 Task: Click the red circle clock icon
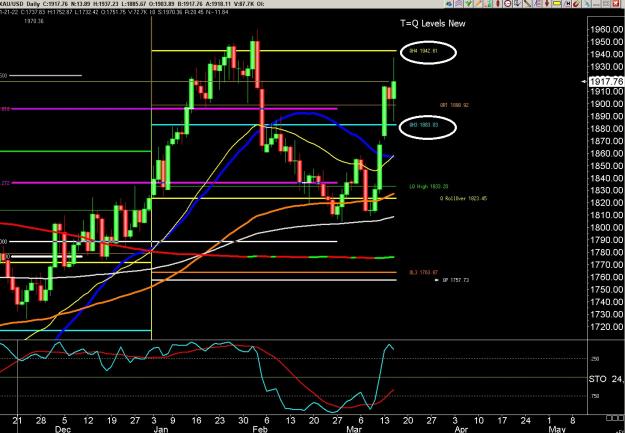coord(507,4)
